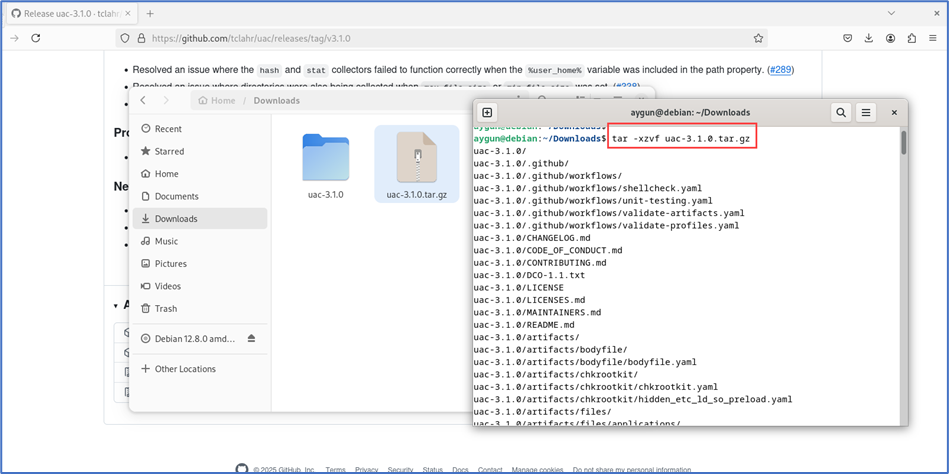This screenshot has width=949, height=474.
Task: Open Firefox downloads panel icon
Action: pos(868,38)
